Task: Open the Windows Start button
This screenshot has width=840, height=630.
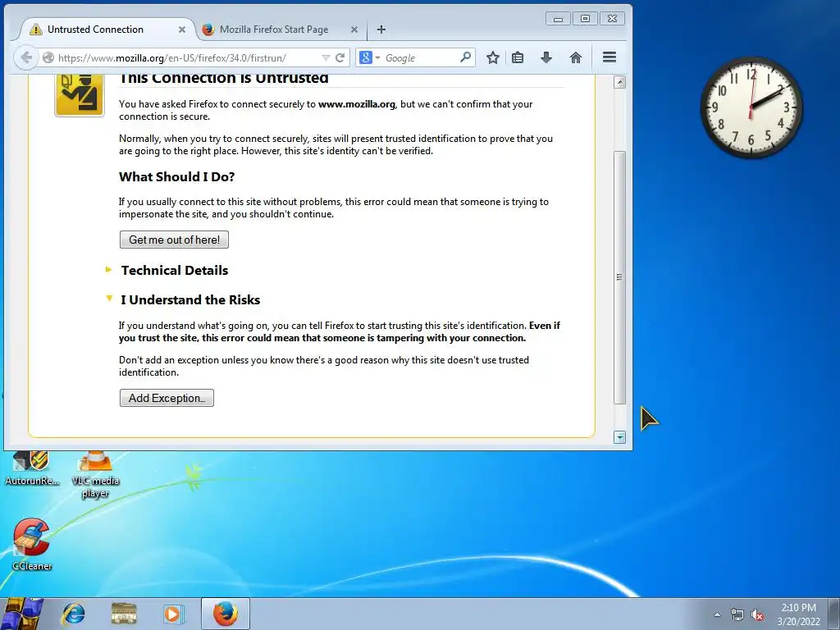Action: (21, 614)
